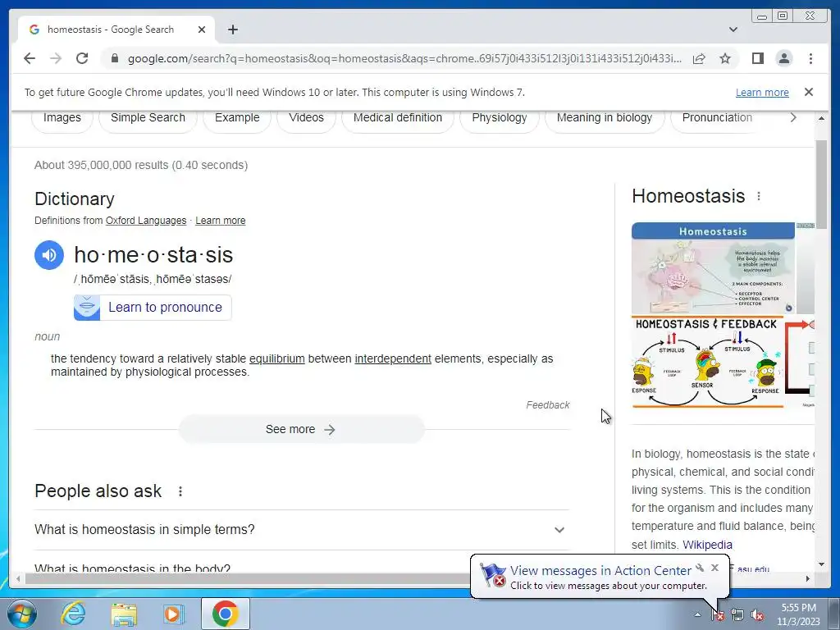Close the homeostasis Google Search tab
Viewport: 840px width, 630px height.
[202, 30]
